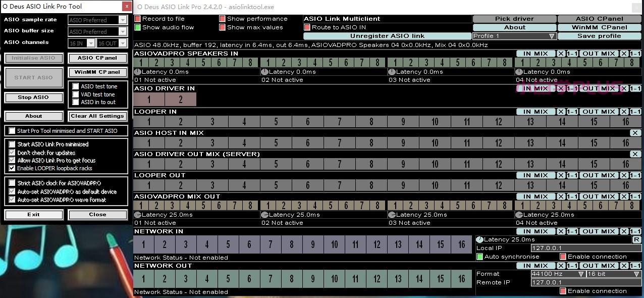Select channel 9 in Looper In
Image resolution: width=644 pixels, height=298 pixels.
[x=403, y=121]
